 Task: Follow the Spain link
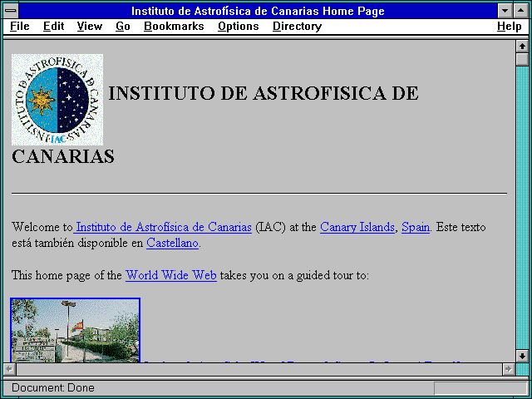416,227
